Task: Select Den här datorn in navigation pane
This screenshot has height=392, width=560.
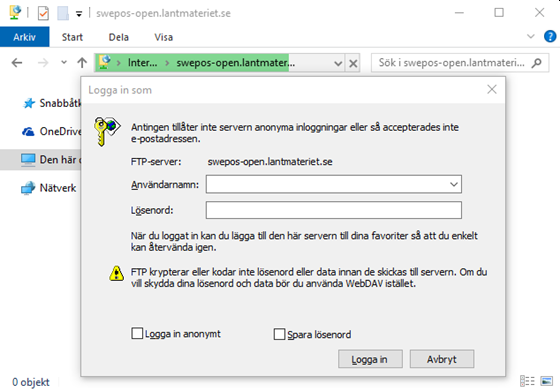Action: coord(41,160)
